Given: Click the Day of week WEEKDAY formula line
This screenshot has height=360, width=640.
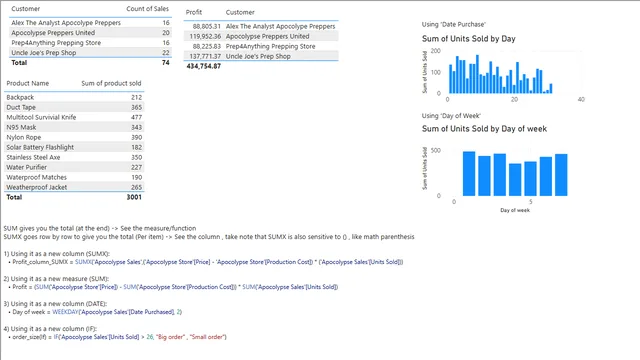Looking at the screenshot, I should click(x=97, y=312).
